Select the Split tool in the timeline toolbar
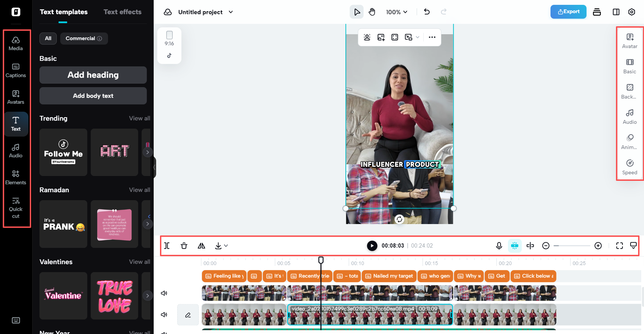The image size is (644, 334). (167, 245)
